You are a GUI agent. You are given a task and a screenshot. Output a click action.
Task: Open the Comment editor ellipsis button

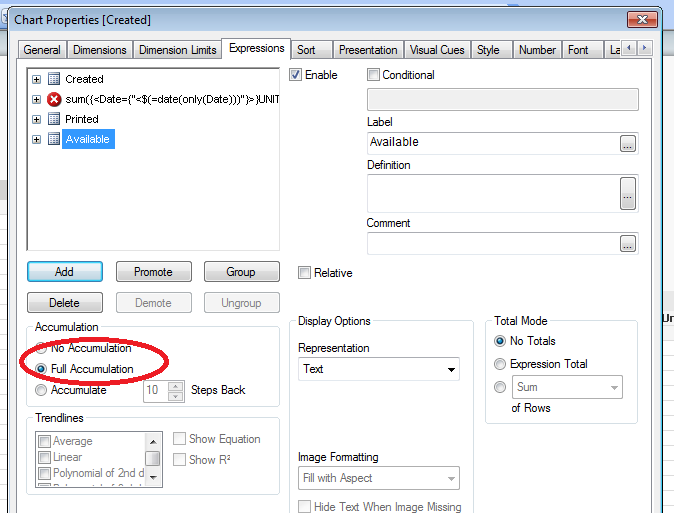(628, 244)
